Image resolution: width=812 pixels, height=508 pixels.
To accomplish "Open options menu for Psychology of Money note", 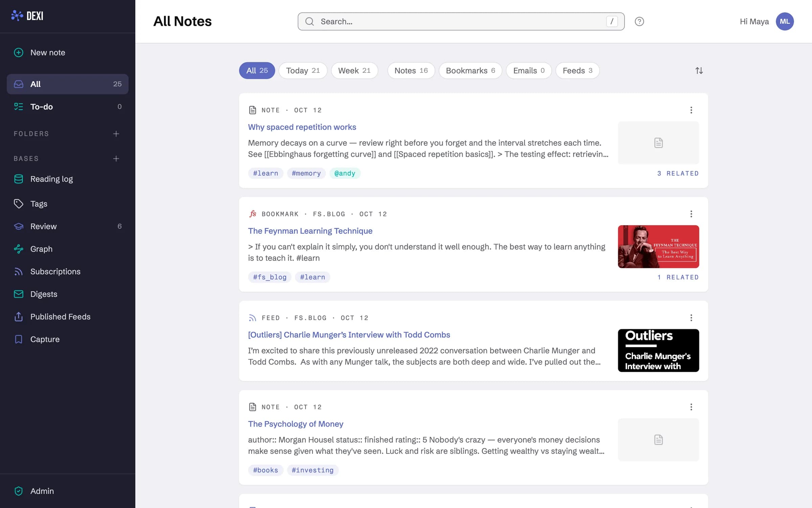I will pos(691,407).
